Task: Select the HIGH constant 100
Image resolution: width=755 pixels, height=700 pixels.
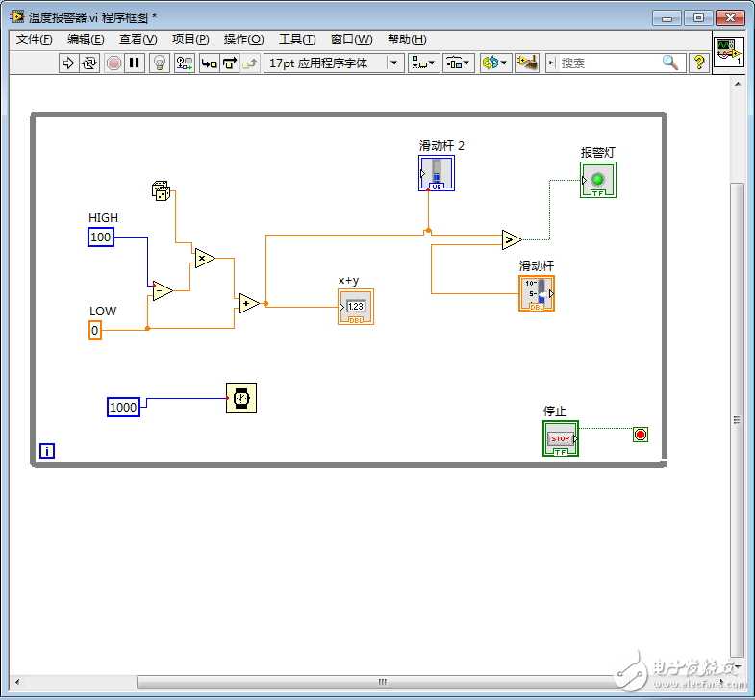Action: 101,237
